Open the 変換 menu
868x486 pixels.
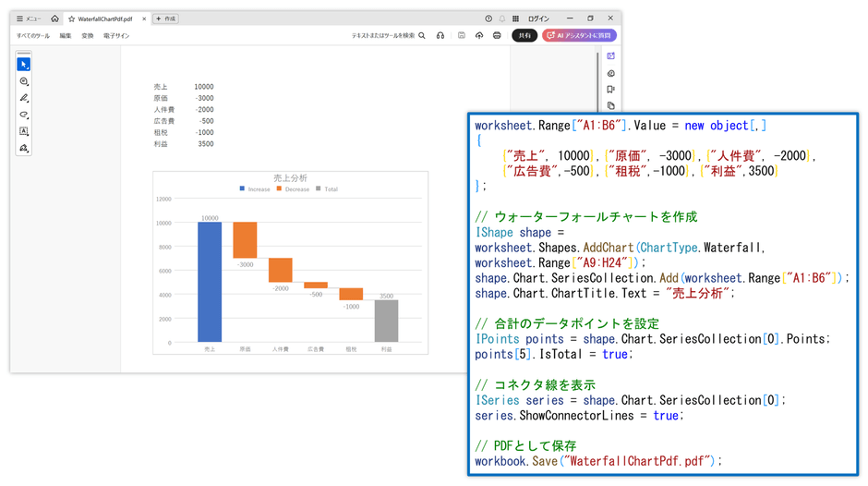(88, 35)
